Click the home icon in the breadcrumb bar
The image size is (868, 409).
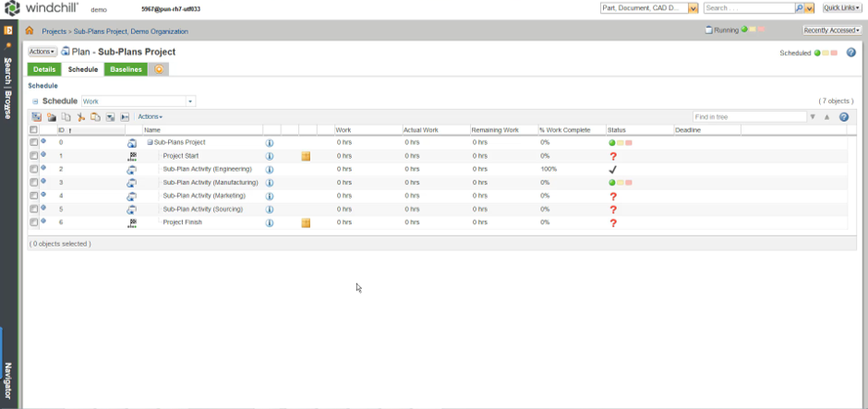click(30, 30)
